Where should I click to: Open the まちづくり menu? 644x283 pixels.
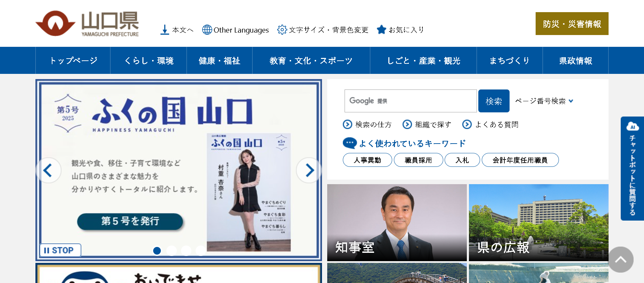[510, 60]
